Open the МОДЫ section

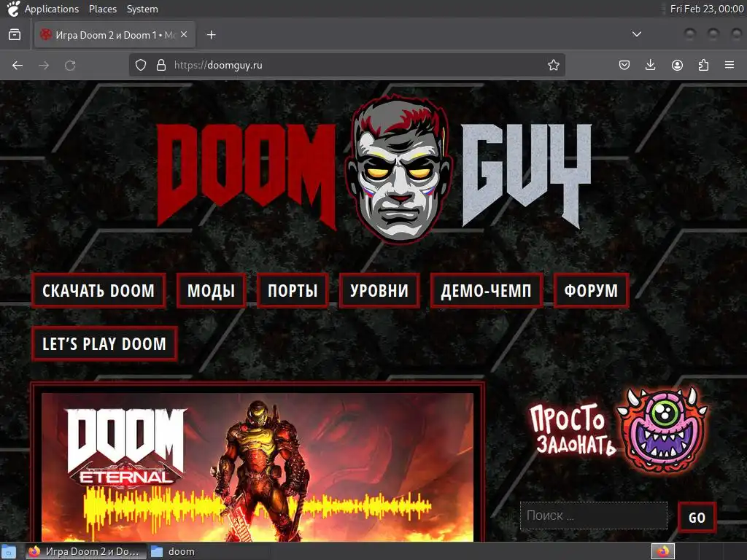pyautogui.click(x=211, y=290)
